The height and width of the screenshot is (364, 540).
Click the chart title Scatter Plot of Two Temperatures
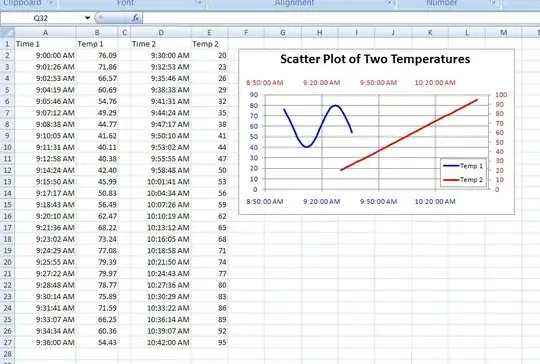click(x=375, y=59)
